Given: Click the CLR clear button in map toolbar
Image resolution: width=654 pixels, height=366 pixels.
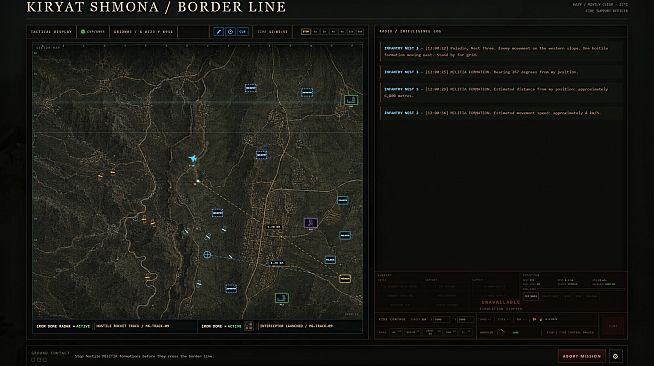Looking at the screenshot, I should (x=242, y=32).
